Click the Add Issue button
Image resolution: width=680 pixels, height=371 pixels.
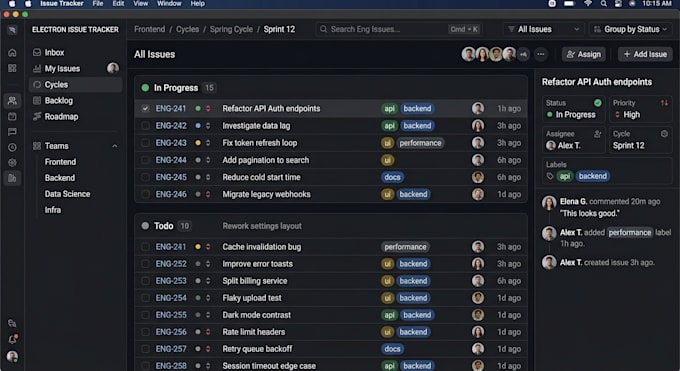[645, 54]
